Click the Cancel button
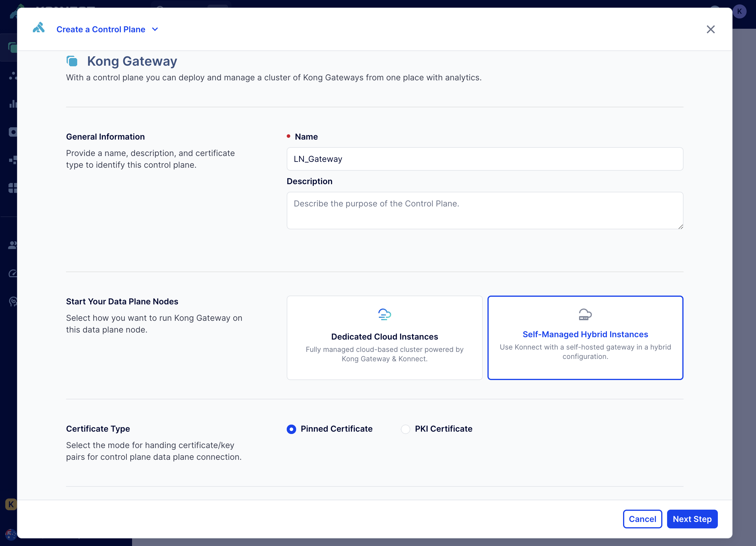Viewport: 756px width, 546px height. tap(642, 519)
